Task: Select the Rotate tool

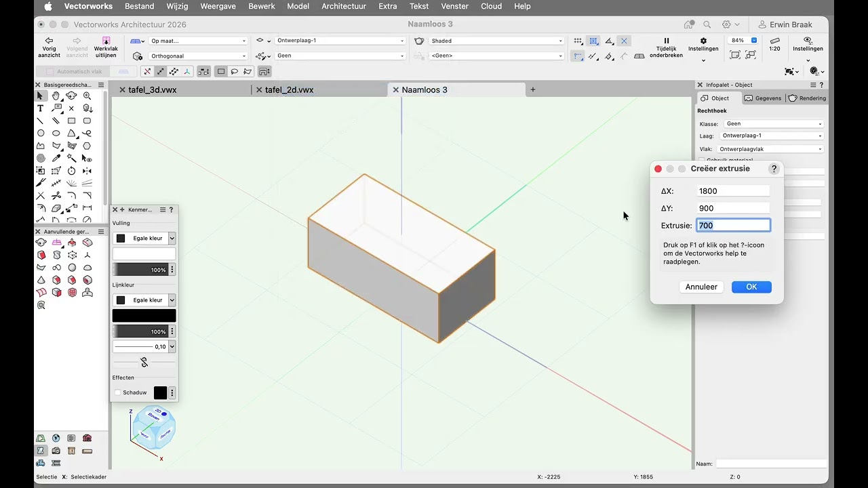Action: click(x=71, y=171)
